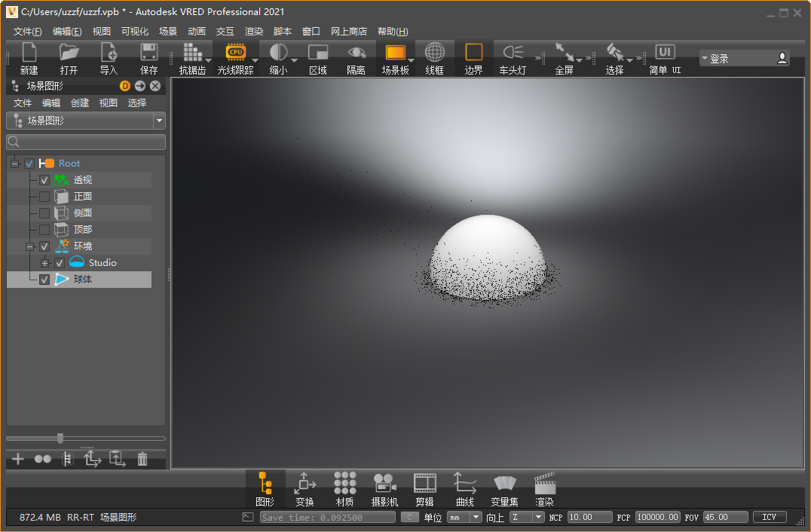Expand the Studio tree node
The width and height of the screenshot is (811, 532).
(x=47, y=262)
